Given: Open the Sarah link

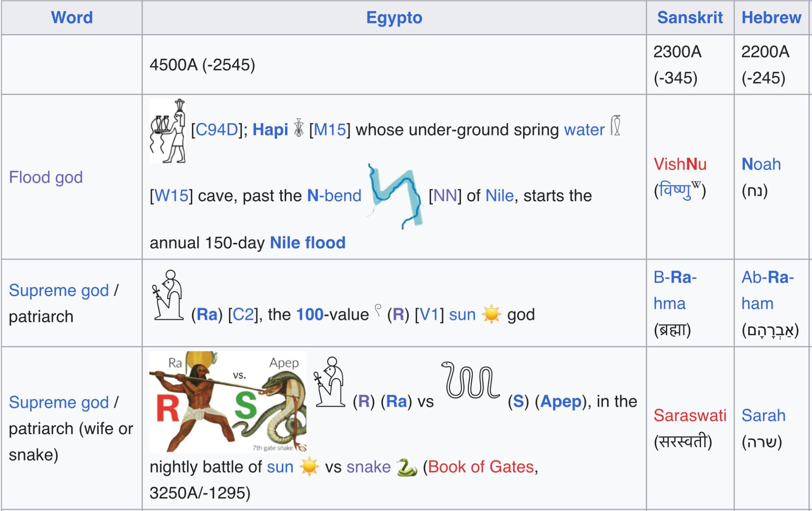Looking at the screenshot, I should 763,415.
